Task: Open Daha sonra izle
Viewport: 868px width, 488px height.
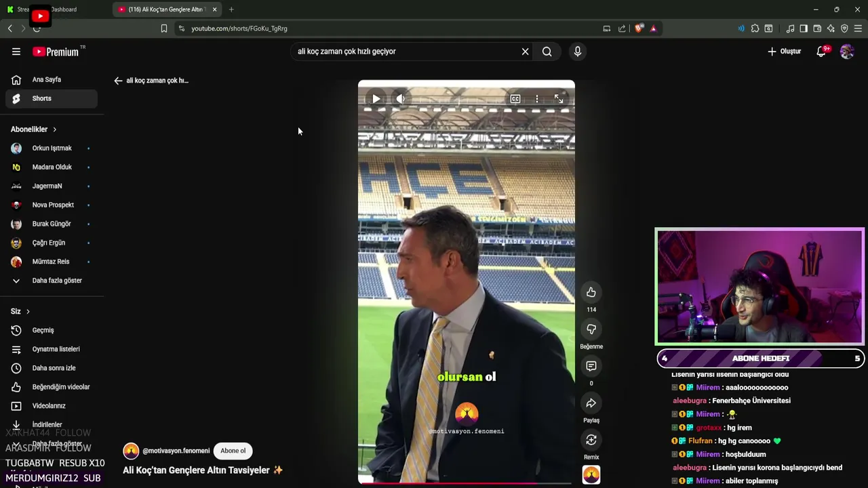Action: point(52,368)
